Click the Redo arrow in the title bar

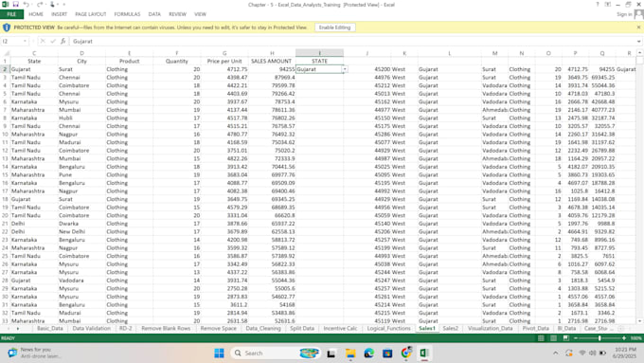(40, 5)
